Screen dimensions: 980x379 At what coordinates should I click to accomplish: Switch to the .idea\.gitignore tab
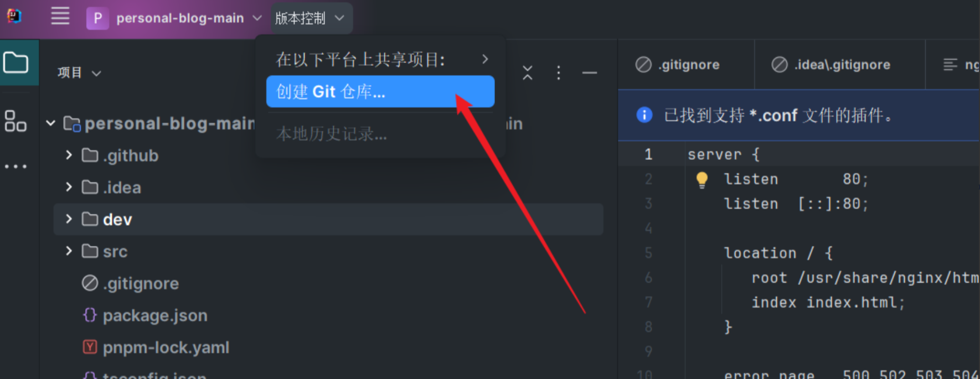point(831,65)
